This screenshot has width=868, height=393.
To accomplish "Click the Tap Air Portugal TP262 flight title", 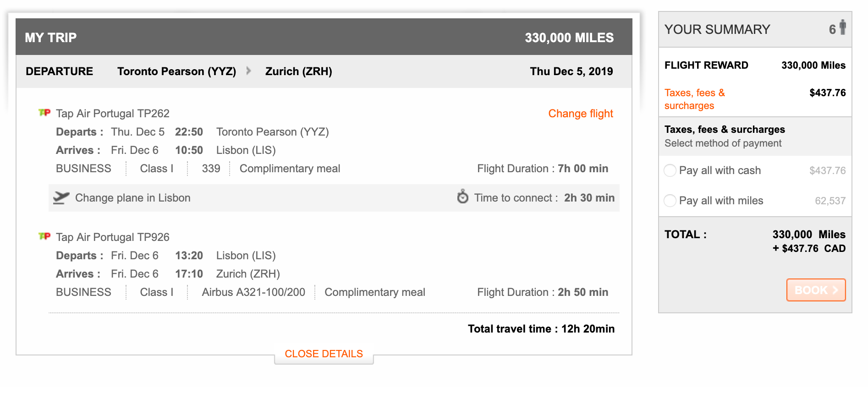I will pos(113,114).
